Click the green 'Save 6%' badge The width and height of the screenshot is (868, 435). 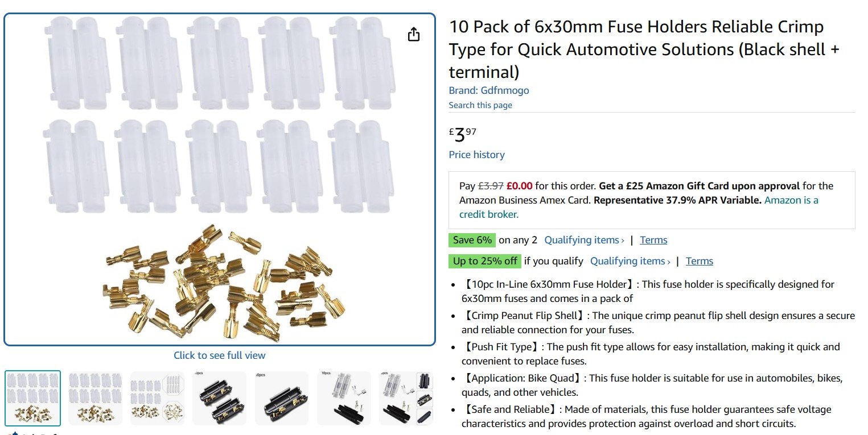pos(472,240)
